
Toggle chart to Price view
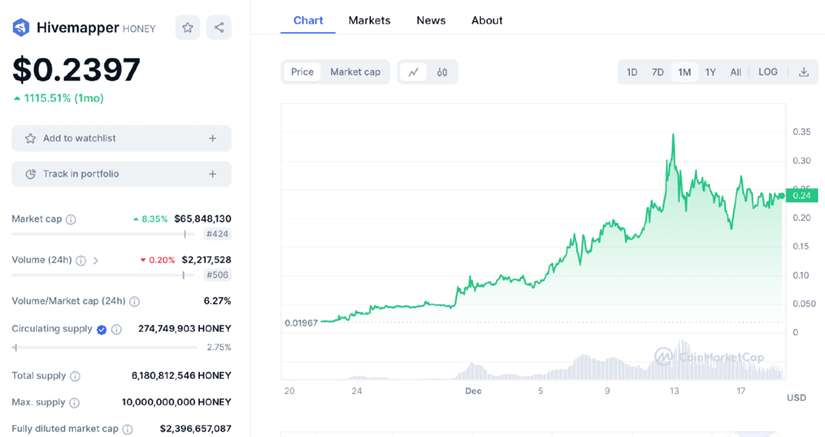click(302, 72)
